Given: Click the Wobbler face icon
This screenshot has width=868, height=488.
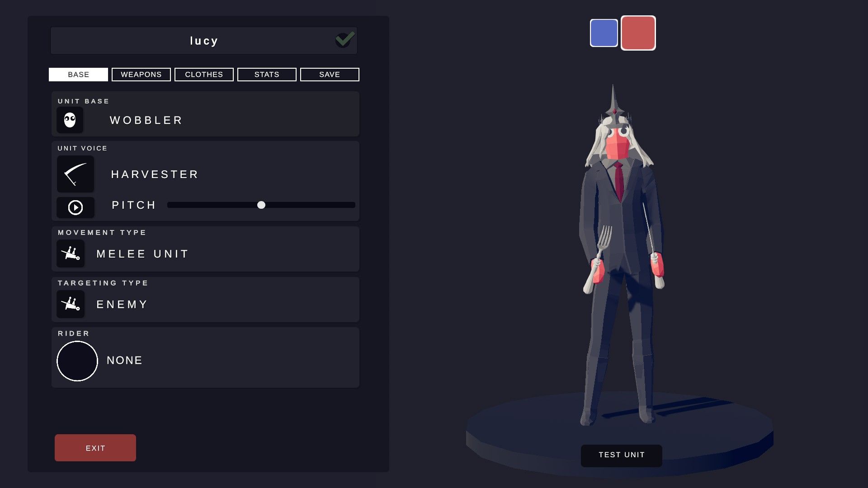Looking at the screenshot, I should (70, 120).
